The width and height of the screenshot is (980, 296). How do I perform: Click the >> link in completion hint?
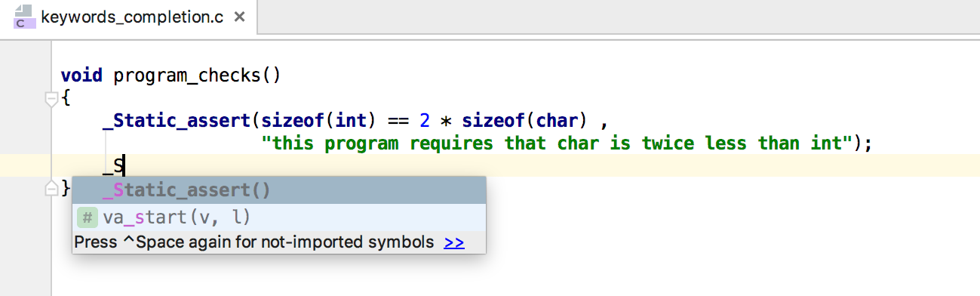454,242
